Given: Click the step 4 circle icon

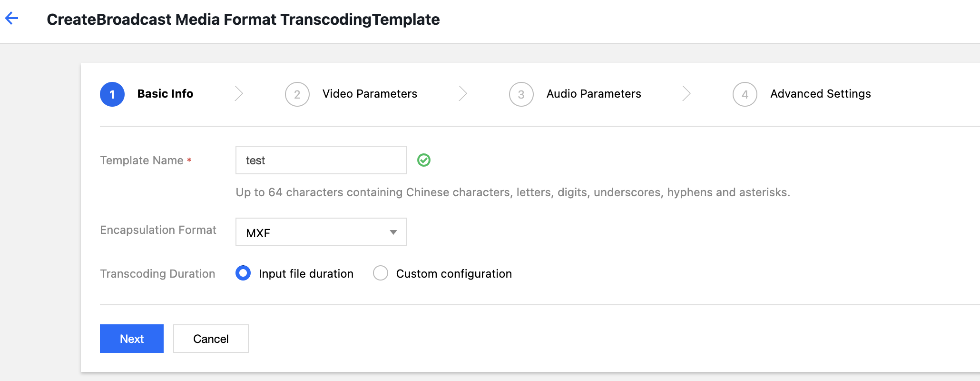Looking at the screenshot, I should coord(745,94).
